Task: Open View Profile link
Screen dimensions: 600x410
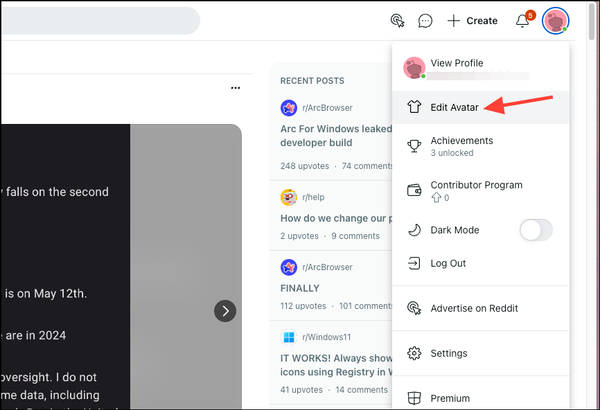Action: tap(456, 63)
